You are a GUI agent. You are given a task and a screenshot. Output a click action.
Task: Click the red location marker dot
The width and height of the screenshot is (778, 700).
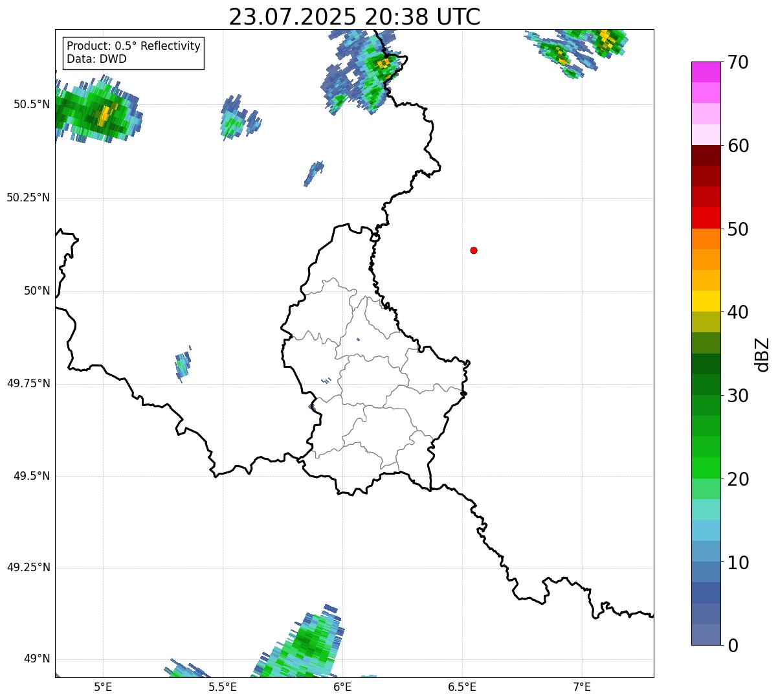[x=474, y=250]
